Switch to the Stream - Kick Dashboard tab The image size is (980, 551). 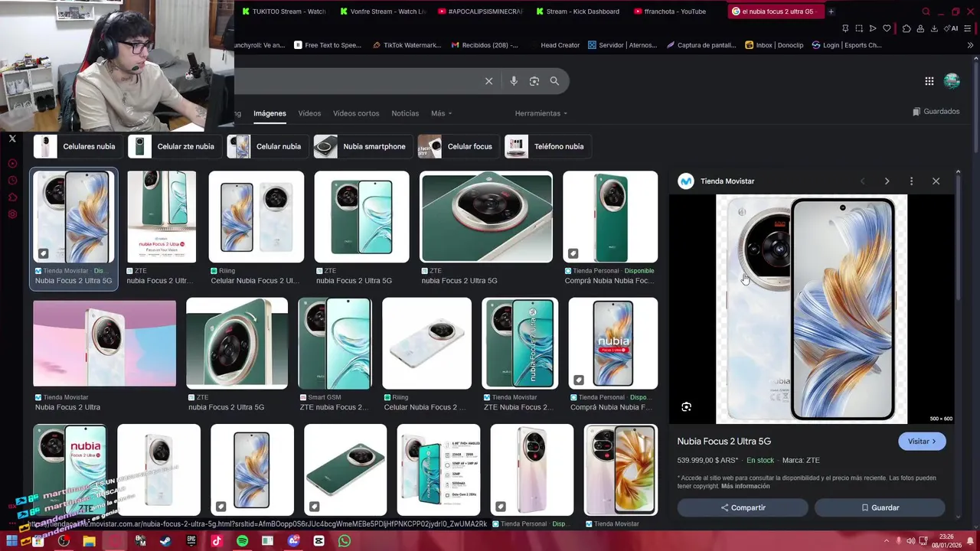578,11
